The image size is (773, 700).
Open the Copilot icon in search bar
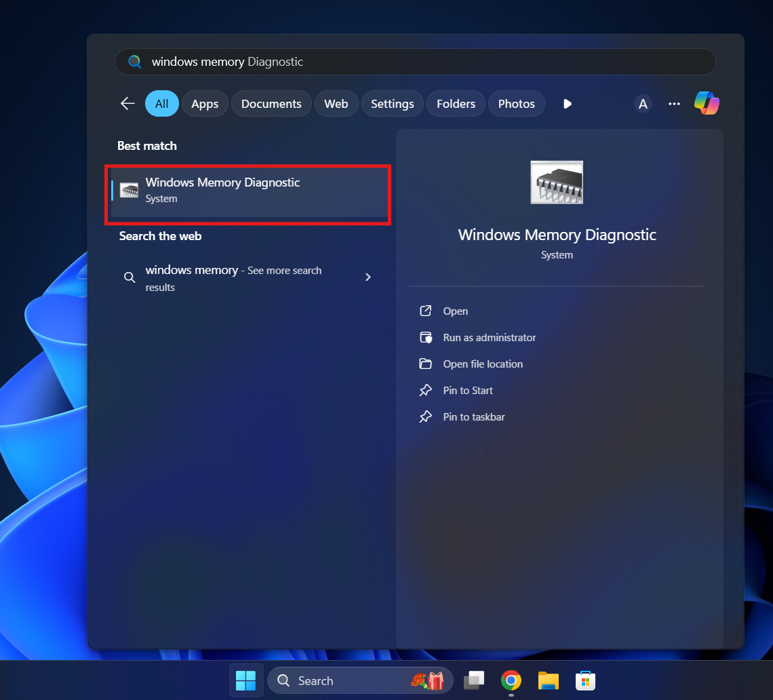(707, 103)
